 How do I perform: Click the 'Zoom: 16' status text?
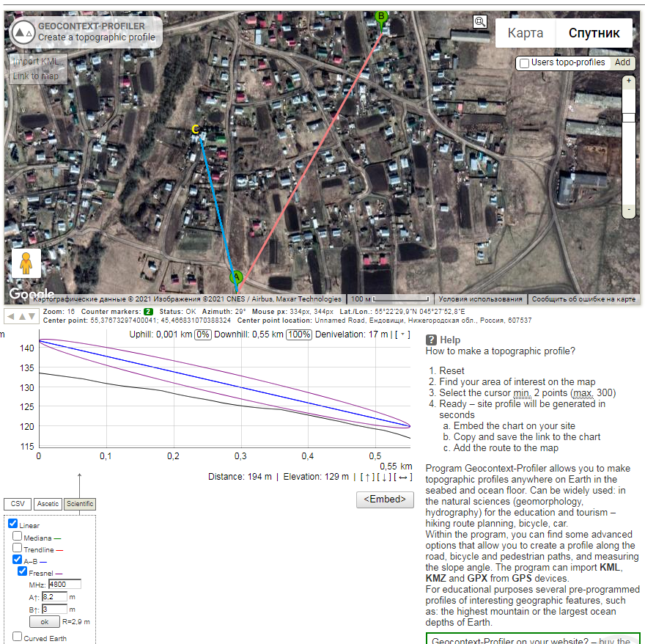pyautogui.click(x=59, y=312)
